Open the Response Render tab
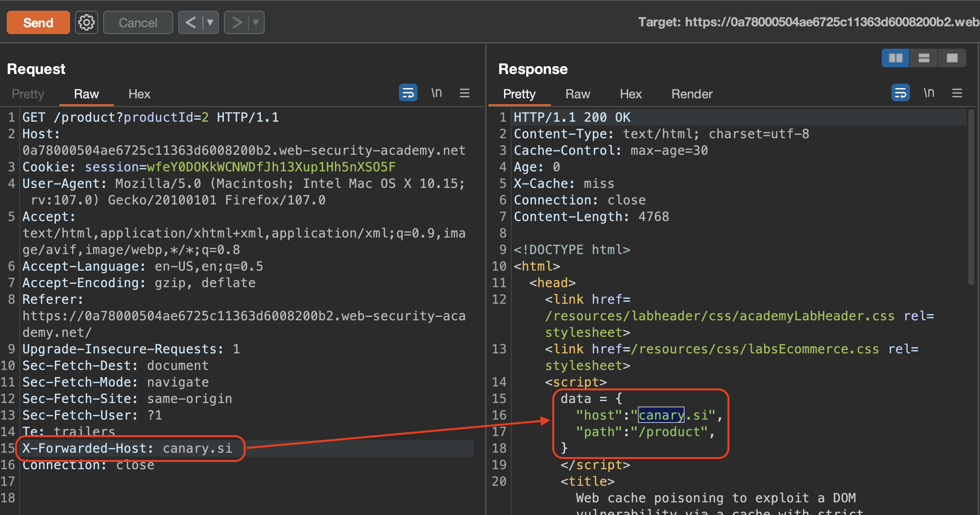 (x=691, y=94)
